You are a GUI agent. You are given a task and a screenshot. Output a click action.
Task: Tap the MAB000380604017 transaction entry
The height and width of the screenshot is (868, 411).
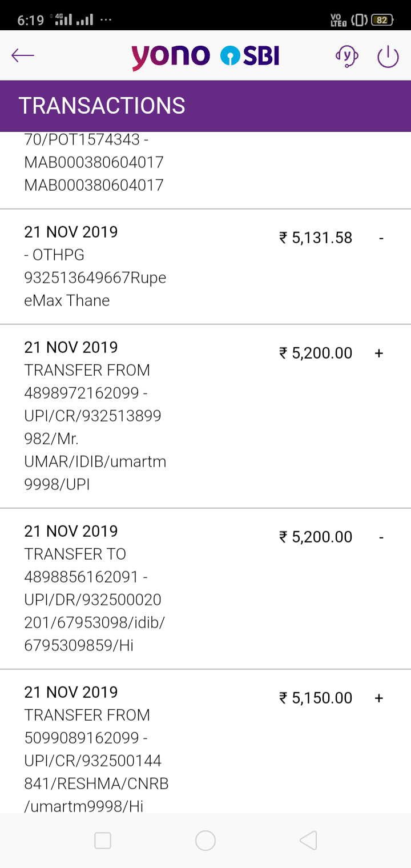click(205, 170)
